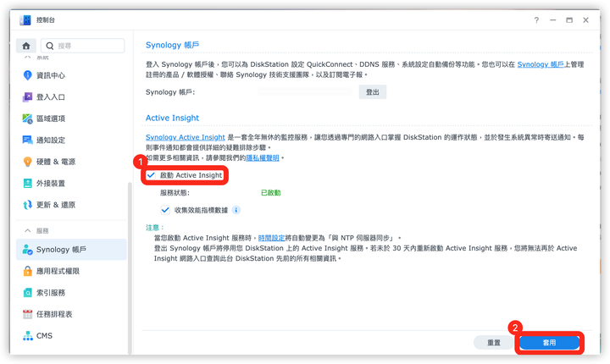
Task: Toggle 收集效能指標數據 checkbox
Action: click(165, 211)
